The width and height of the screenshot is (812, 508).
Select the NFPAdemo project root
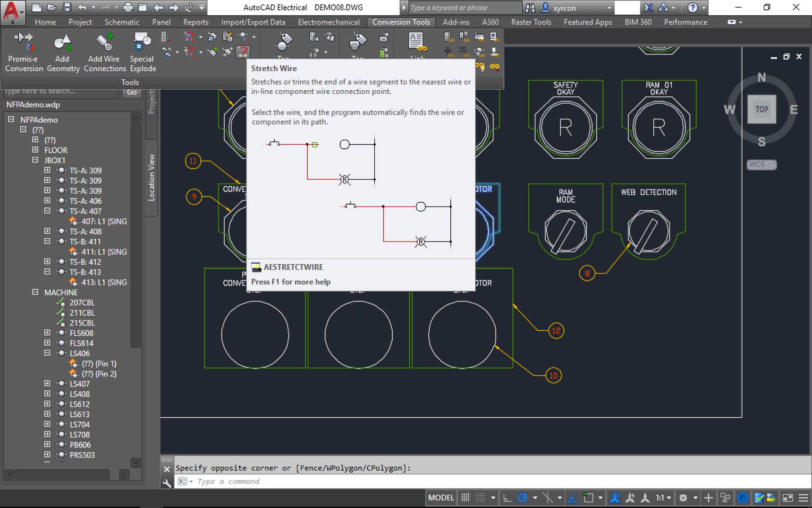[x=39, y=120]
